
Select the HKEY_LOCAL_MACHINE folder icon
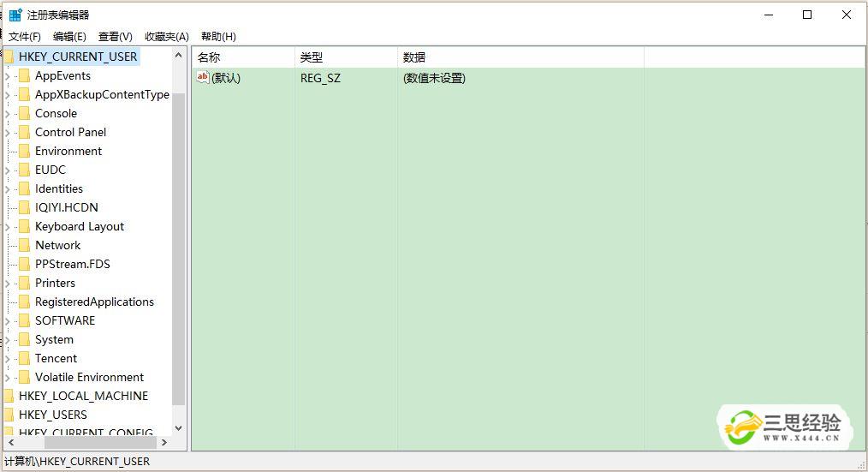coord(9,396)
